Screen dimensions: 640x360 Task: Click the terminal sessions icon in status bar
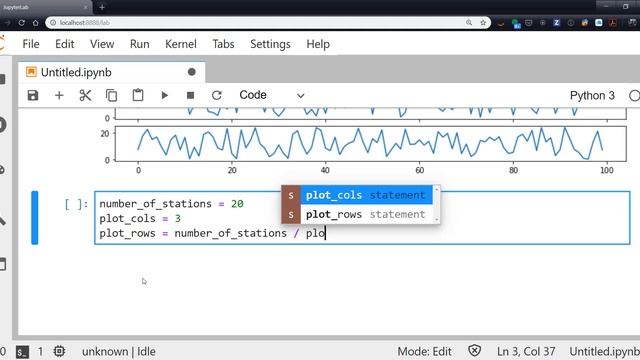point(22,351)
